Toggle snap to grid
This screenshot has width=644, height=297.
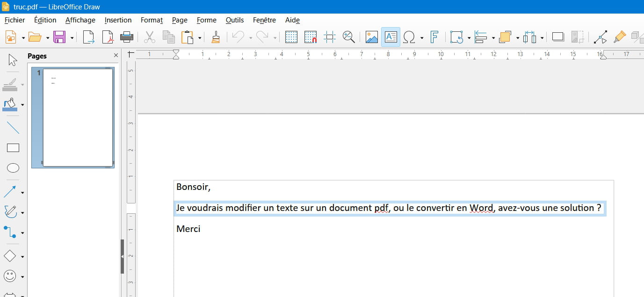pos(311,37)
